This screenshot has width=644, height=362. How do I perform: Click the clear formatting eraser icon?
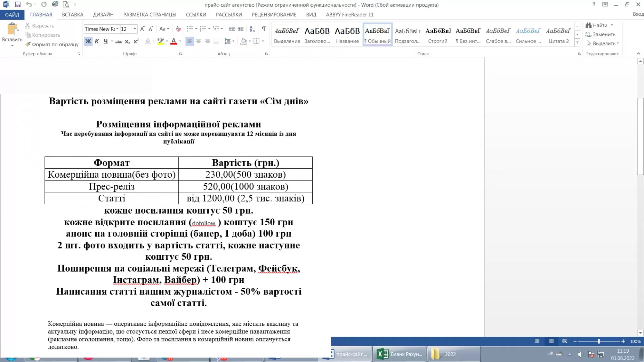(178, 29)
